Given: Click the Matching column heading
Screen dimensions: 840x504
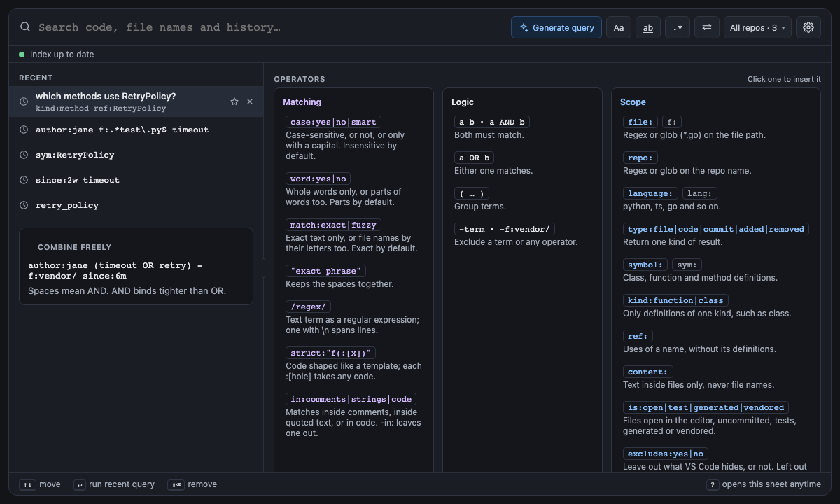Looking at the screenshot, I should point(302,101).
